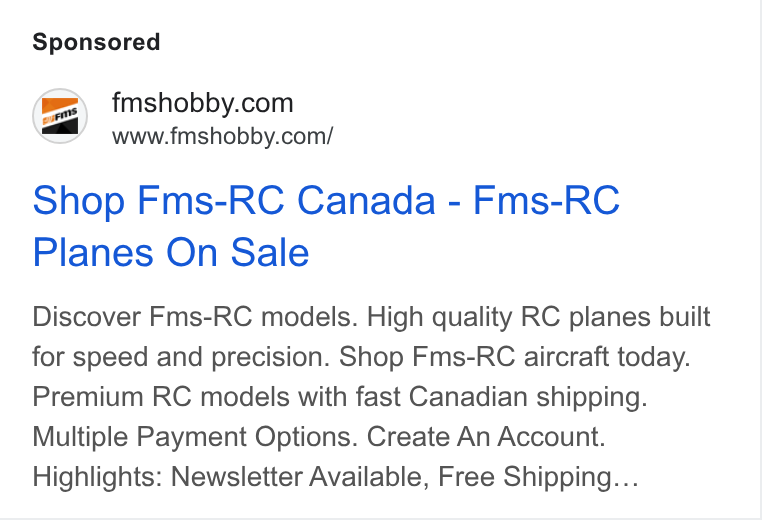Viewport: 762px width, 520px height.
Task: Click the 'Free Shipping…' truncated text
Action: 538,476
